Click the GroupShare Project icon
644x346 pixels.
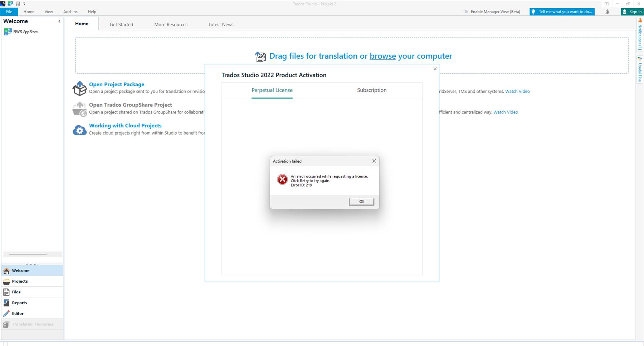79,109
